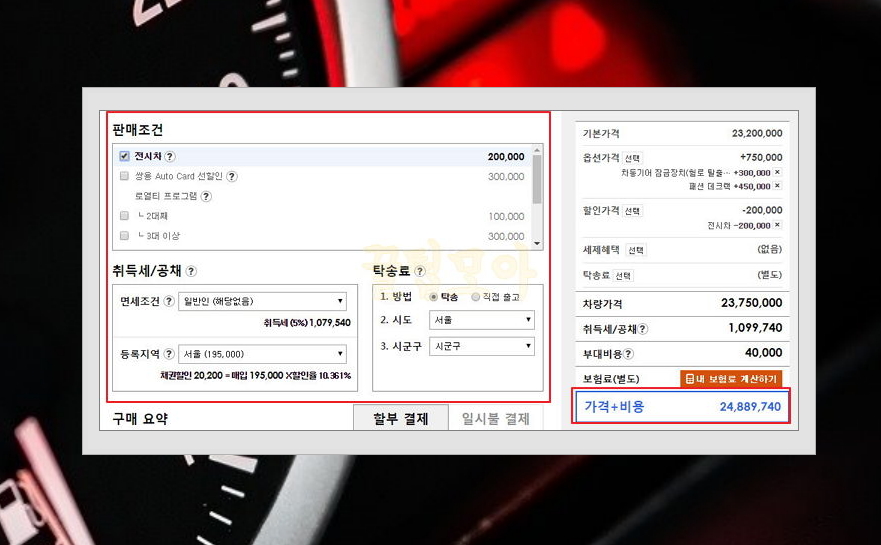Remove the 패션 데크랙 +450,000 option
This screenshot has height=545, width=881.
(777, 185)
